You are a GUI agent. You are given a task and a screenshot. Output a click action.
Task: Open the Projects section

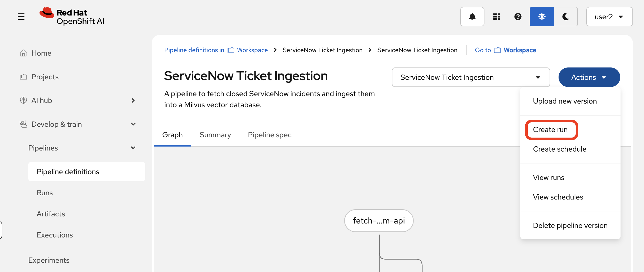pos(45,77)
